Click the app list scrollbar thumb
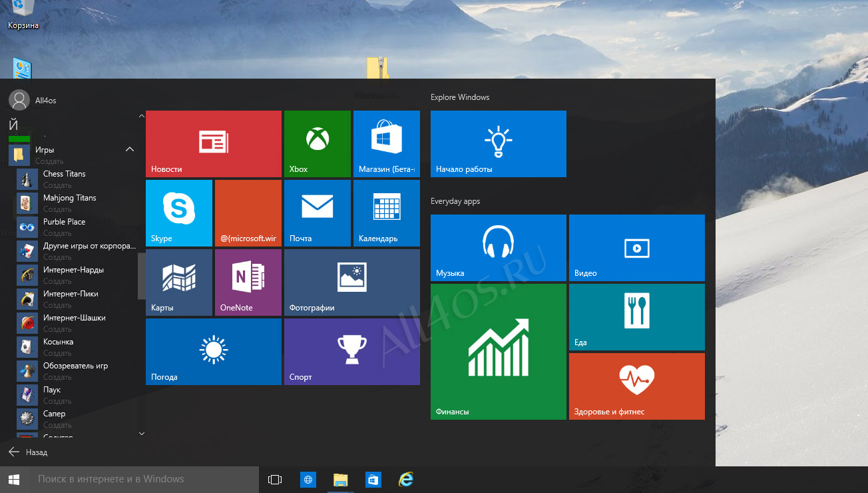 coord(141,276)
